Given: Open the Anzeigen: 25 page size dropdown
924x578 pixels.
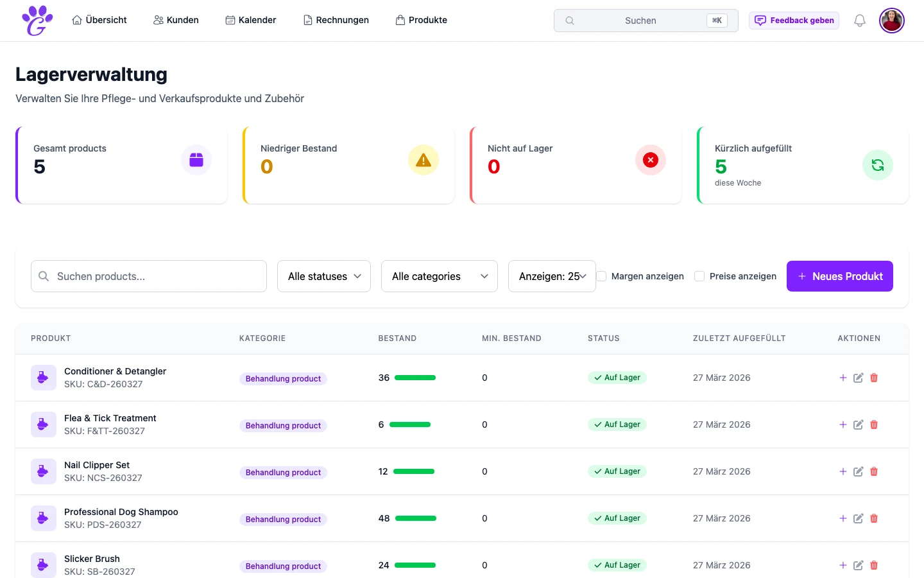Looking at the screenshot, I should [552, 276].
